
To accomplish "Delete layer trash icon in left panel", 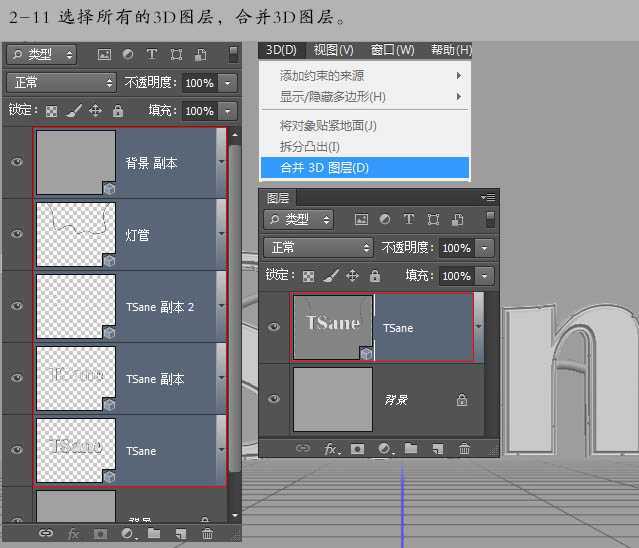I will pyautogui.click(x=207, y=533).
